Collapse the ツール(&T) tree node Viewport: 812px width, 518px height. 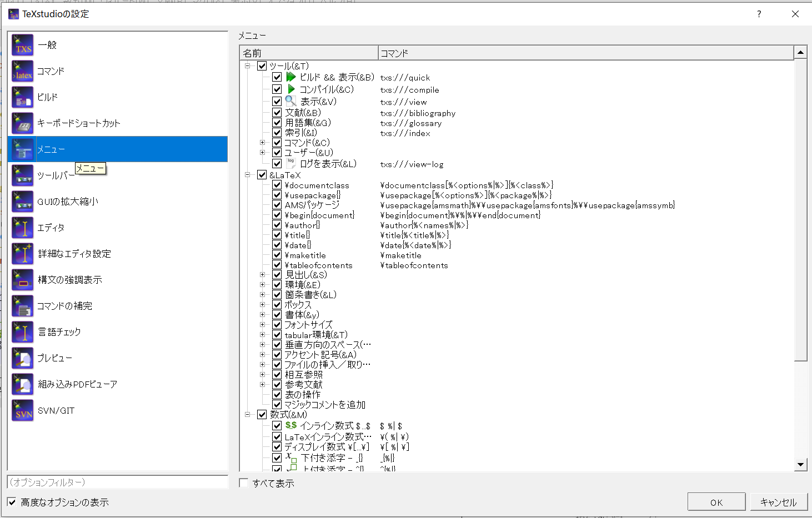[248, 66]
